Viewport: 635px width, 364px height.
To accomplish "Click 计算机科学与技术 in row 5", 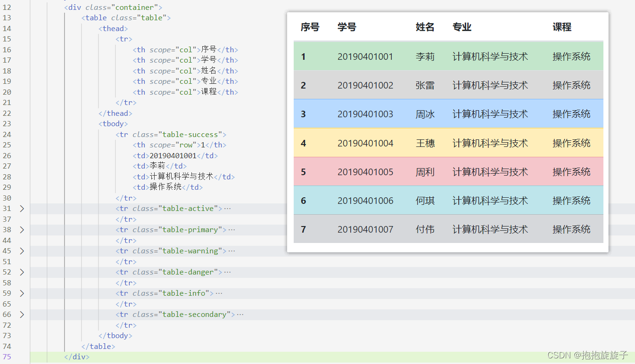I will [x=490, y=172].
